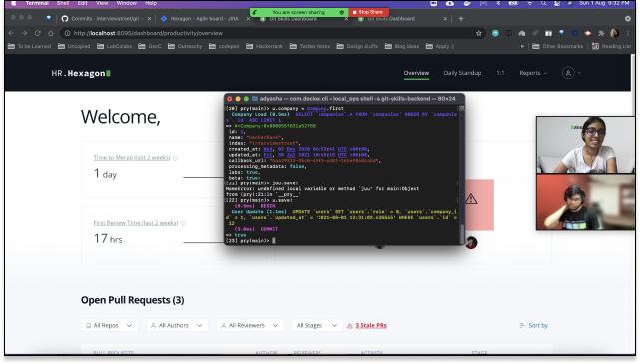Open the Design stuffs bookmarks folder

(x=357, y=46)
